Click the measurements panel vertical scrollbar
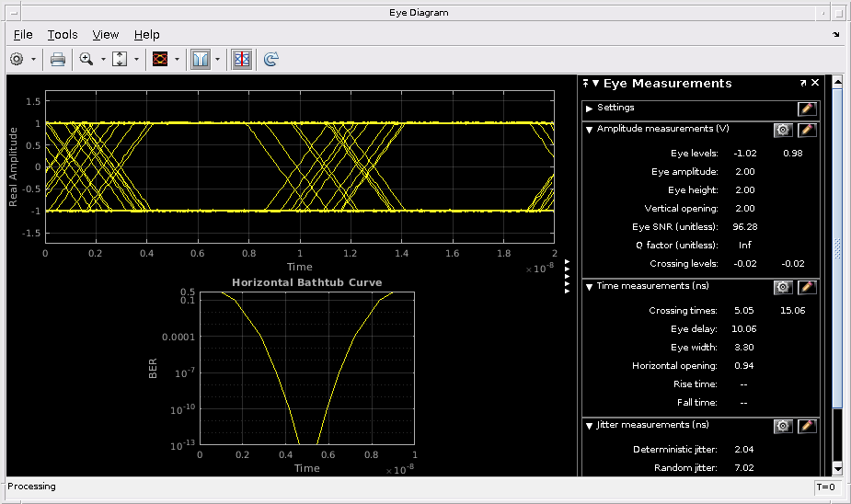This screenshot has height=504, width=851. pyautogui.click(x=837, y=248)
